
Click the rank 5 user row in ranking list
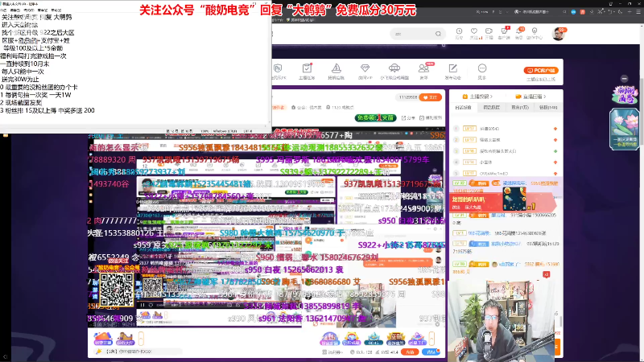point(506,173)
